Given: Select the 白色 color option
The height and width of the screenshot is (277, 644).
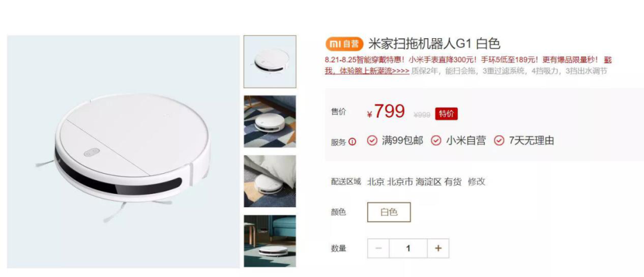Looking at the screenshot, I should (x=389, y=212).
